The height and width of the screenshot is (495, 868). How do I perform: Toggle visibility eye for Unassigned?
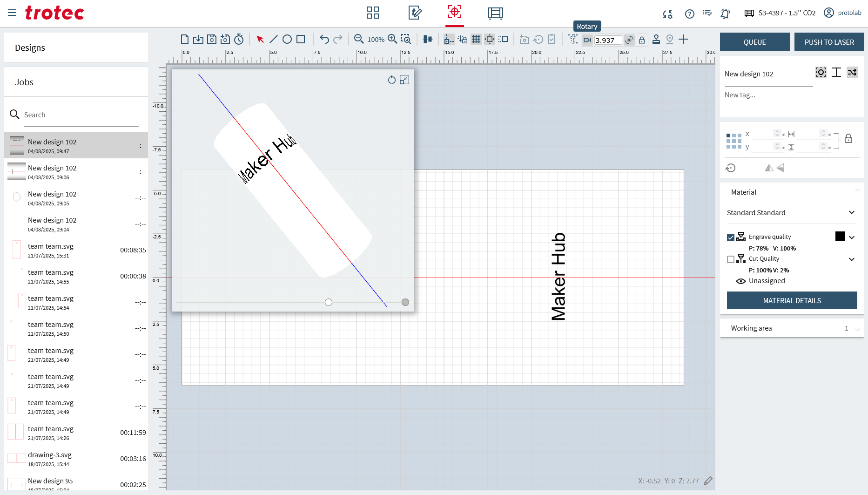point(740,281)
